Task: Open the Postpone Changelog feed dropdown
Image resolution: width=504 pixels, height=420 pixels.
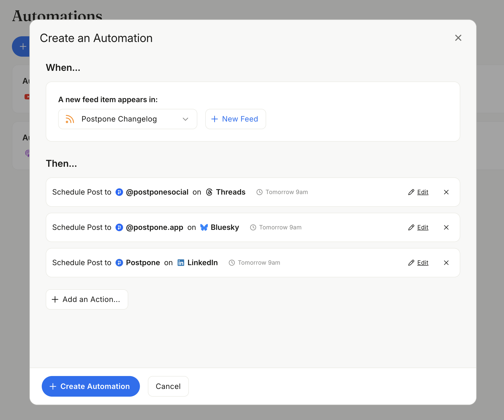Action: tap(127, 119)
